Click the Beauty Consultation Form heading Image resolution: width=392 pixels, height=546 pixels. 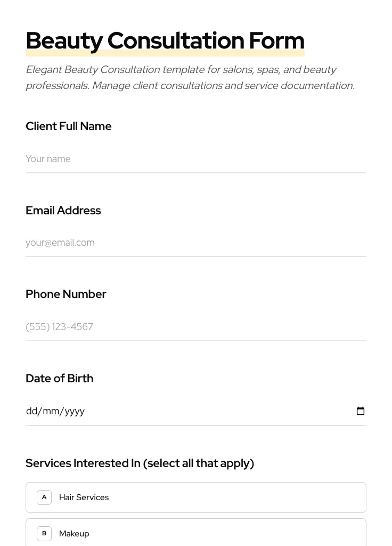(x=165, y=41)
